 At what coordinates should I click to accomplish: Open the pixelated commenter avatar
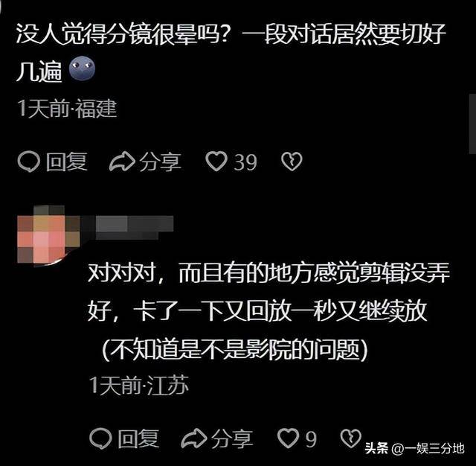pyautogui.click(x=48, y=235)
